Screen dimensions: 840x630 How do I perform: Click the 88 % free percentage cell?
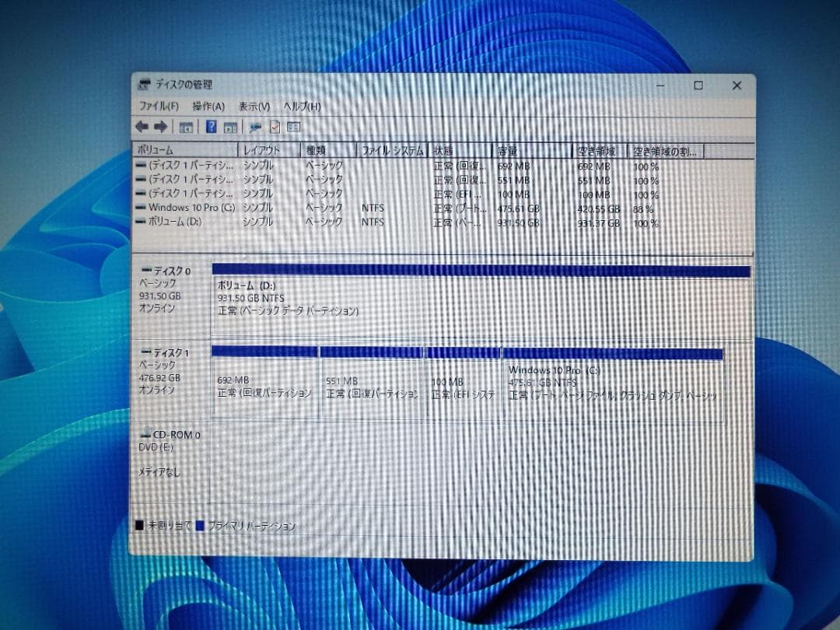(643, 209)
